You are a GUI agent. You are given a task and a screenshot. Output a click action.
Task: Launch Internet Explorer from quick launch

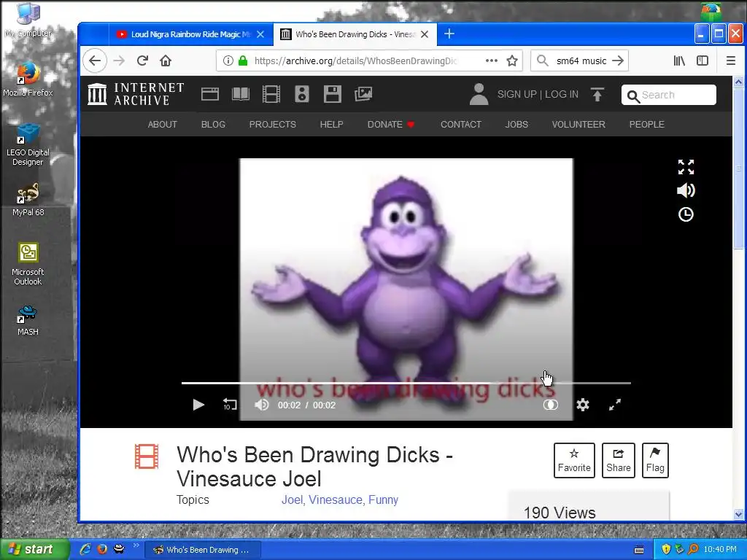point(85,549)
